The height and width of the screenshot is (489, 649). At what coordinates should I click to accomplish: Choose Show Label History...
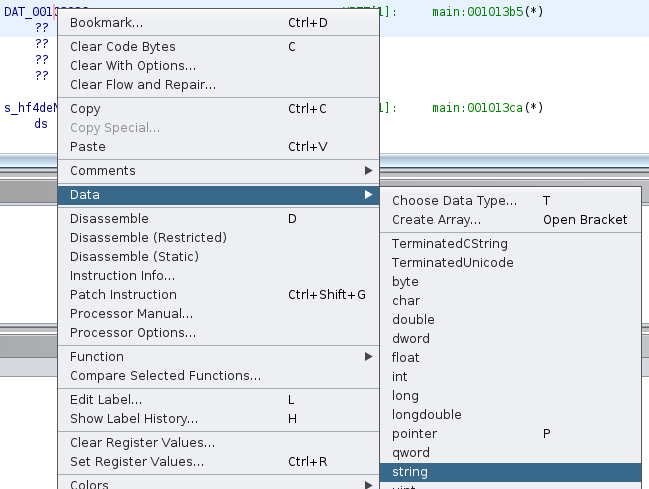(134, 419)
